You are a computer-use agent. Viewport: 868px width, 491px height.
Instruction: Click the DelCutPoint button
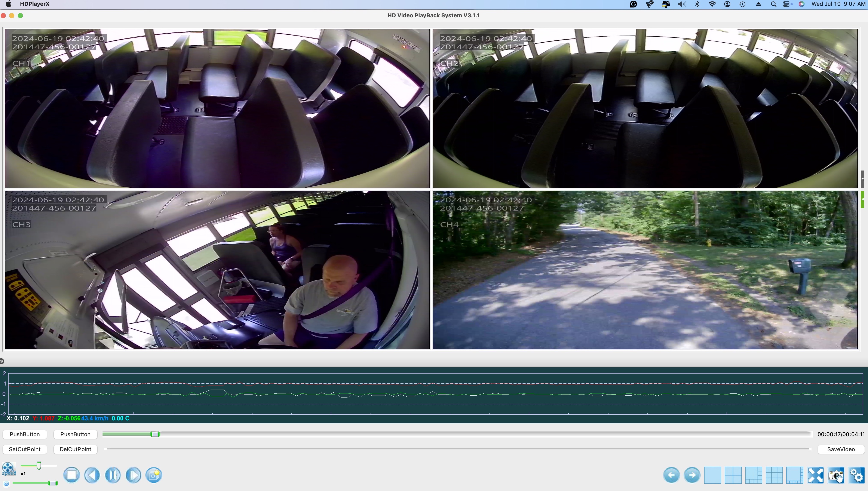[x=75, y=449]
